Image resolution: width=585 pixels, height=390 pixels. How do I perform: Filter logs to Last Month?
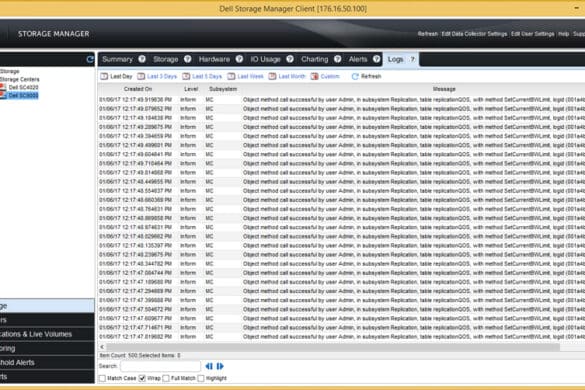tap(292, 76)
